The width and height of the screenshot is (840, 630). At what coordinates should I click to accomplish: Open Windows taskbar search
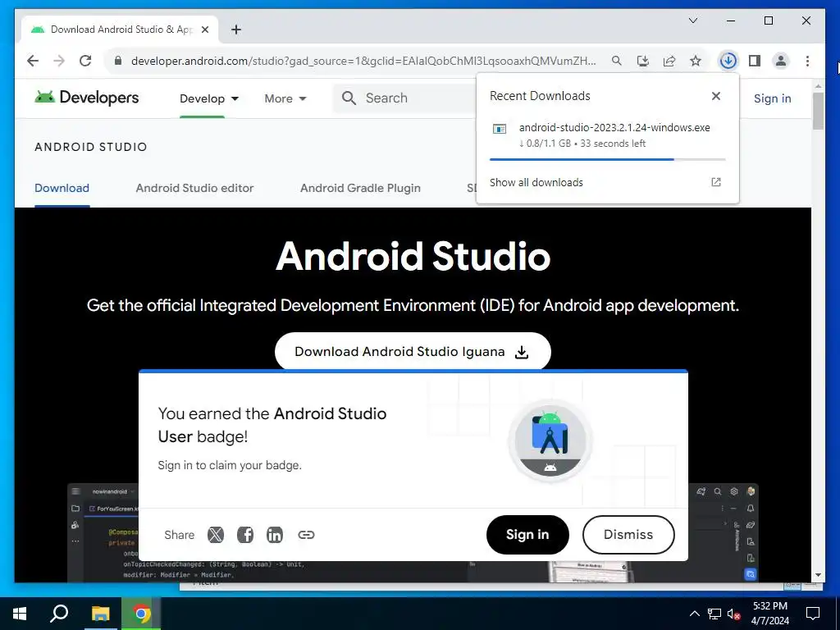59,614
